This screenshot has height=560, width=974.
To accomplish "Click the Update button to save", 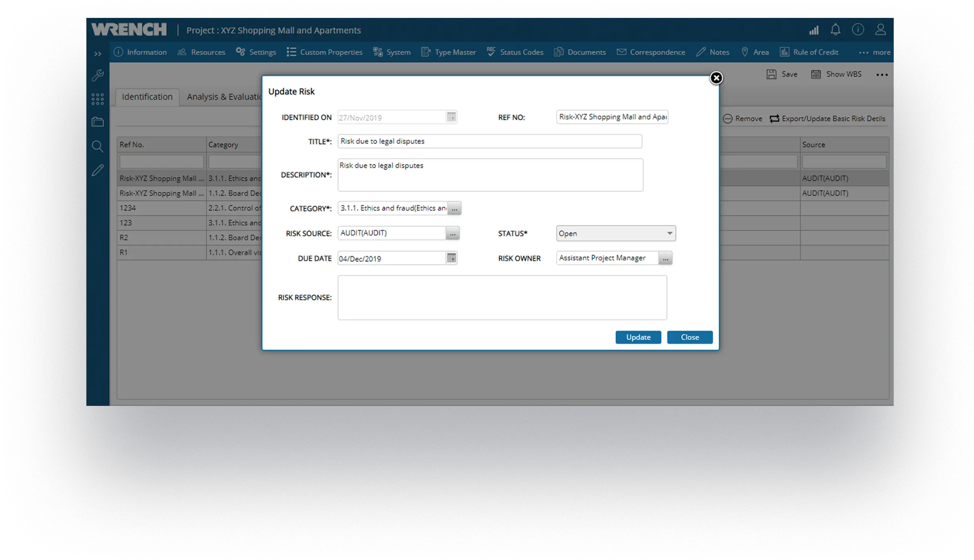I will [x=637, y=337].
